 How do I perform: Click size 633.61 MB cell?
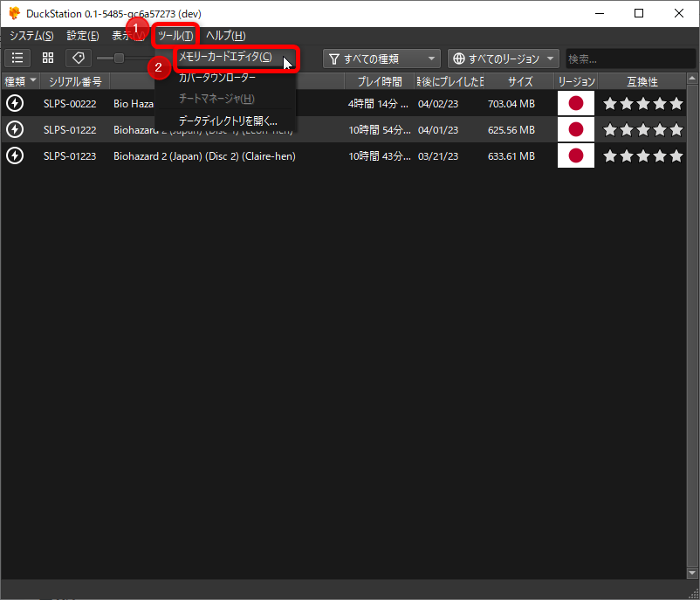coord(511,156)
